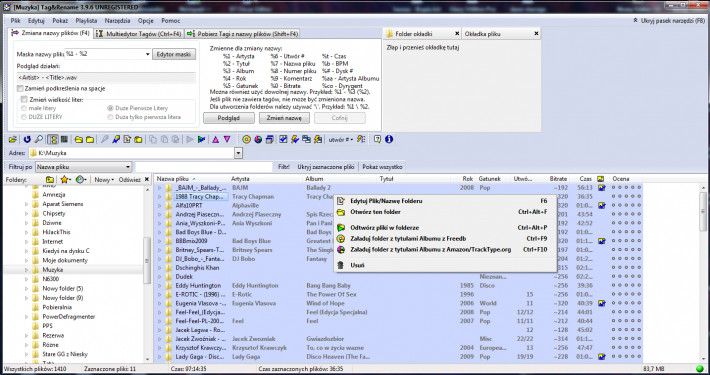
Task: Click the blue info circle icon
Action: [x=389, y=139]
